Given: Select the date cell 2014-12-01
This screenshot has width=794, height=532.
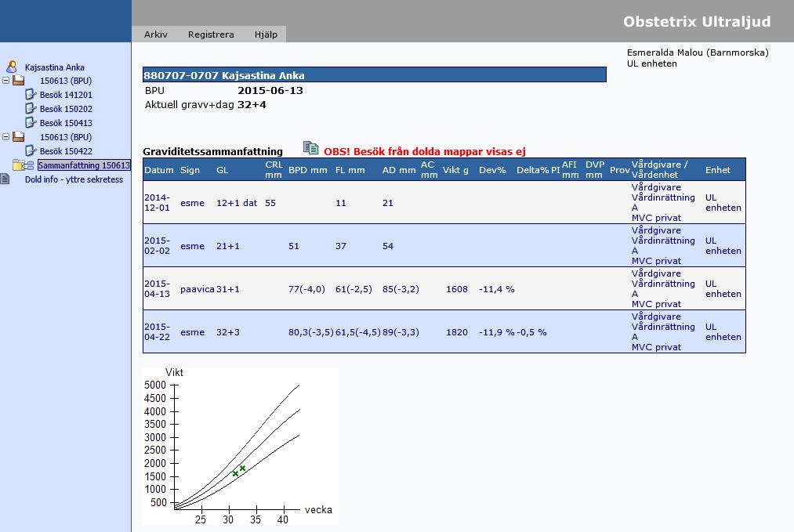Looking at the screenshot, I should (x=157, y=202).
